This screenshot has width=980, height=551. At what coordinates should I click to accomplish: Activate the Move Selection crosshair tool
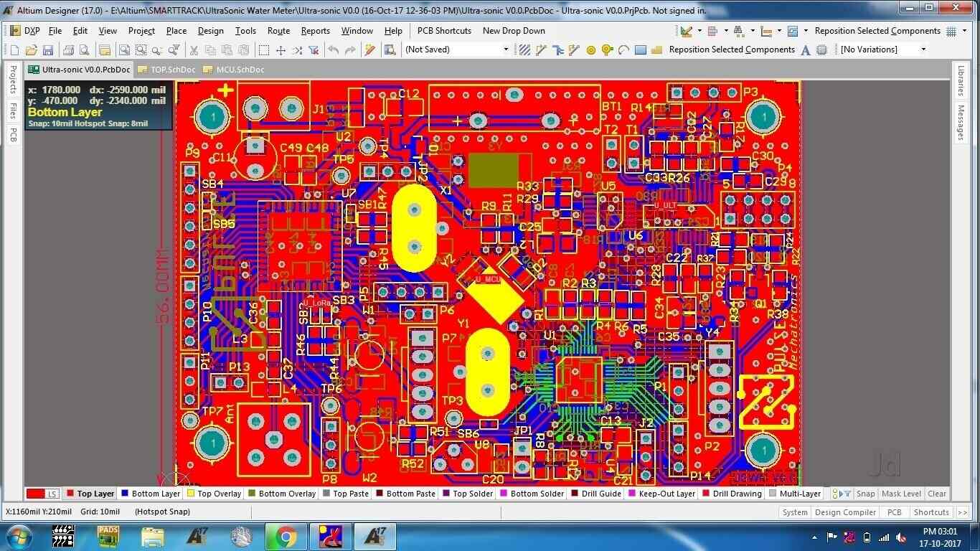click(x=281, y=50)
